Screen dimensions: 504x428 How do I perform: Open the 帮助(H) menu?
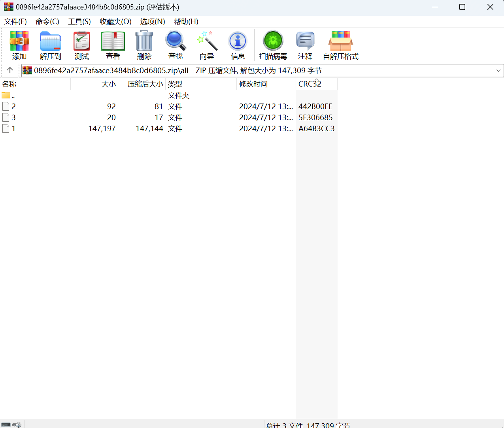click(186, 22)
